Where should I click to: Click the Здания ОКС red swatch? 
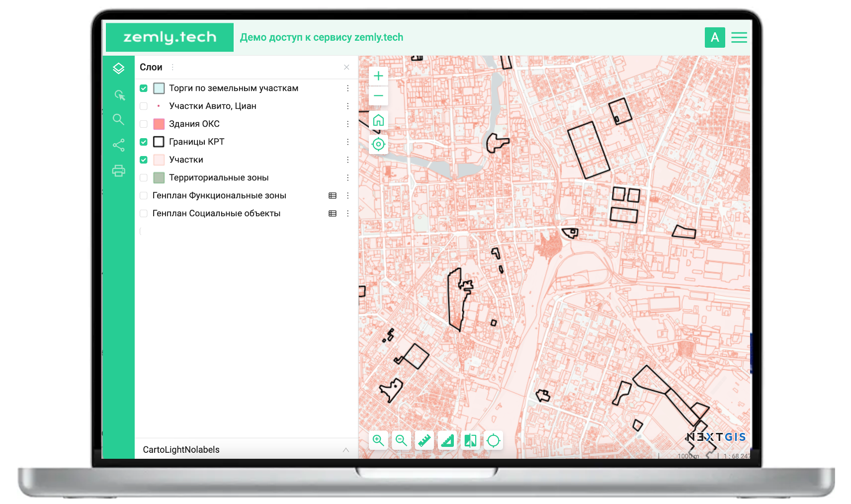[159, 124]
